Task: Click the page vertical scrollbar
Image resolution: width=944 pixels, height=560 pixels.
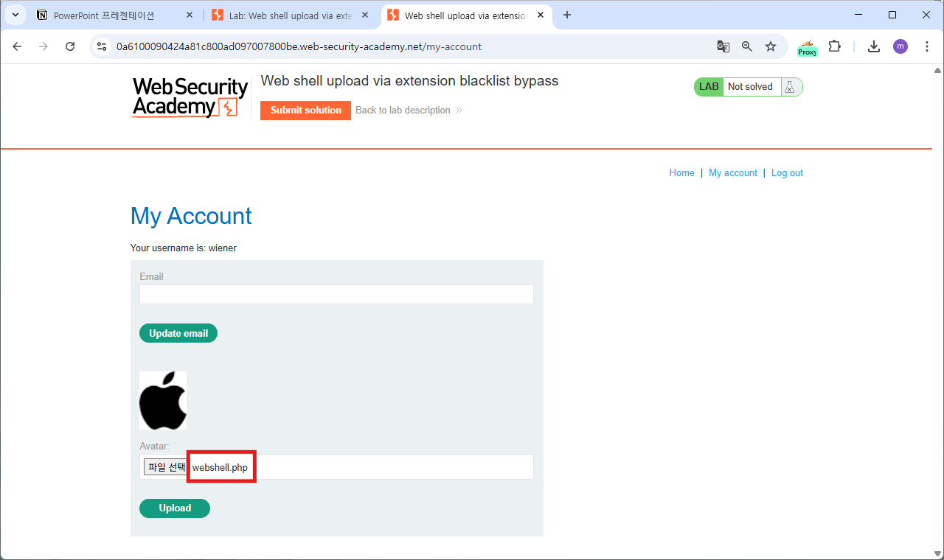Action: (x=938, y=311)
